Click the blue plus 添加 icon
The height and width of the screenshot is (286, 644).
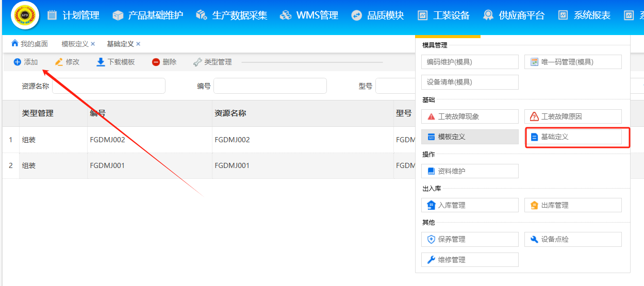click(18, 62)
